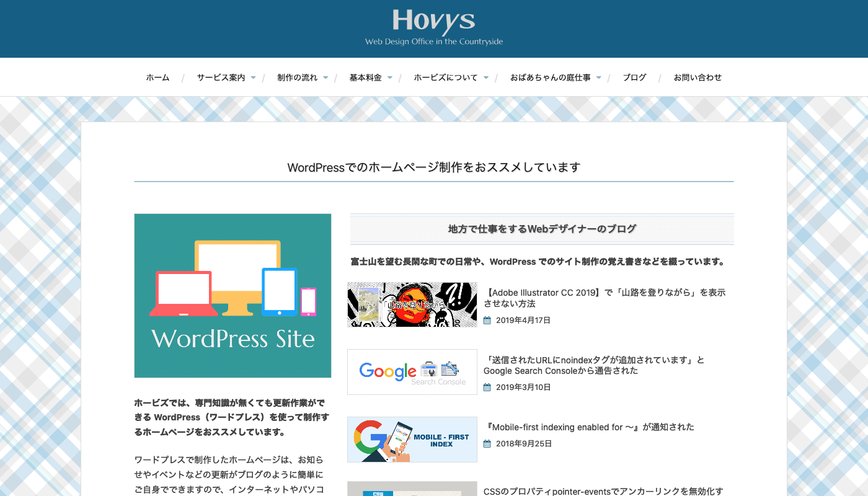Screen dimensions: 868x496
Task: Read the Mobile-first indexing enabled article
Action: (589, 427)
